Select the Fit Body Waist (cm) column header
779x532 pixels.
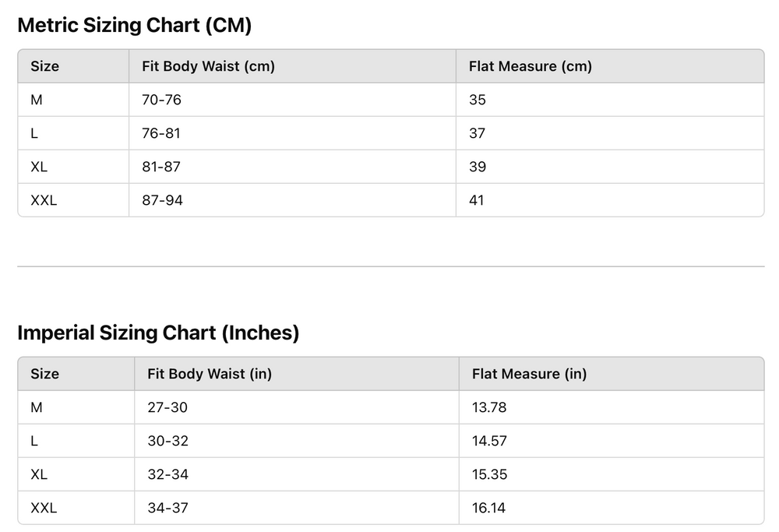click(208, 67)
